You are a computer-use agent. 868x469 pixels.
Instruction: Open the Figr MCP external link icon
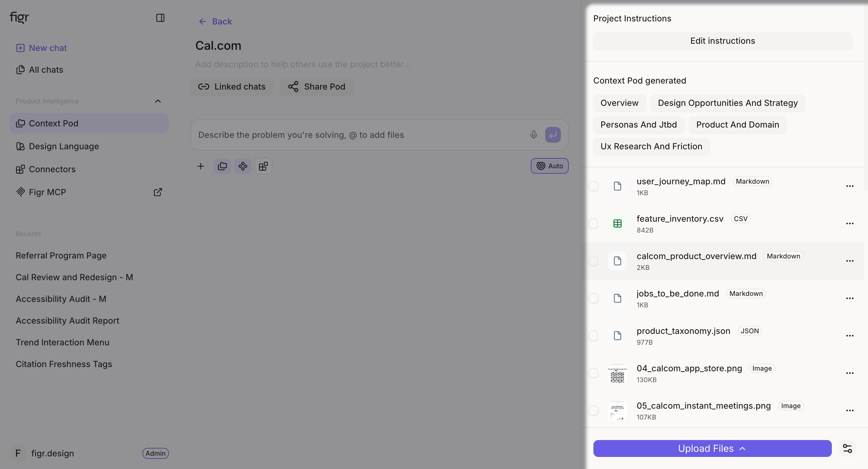pyautogui.click(x=158, y=192)
